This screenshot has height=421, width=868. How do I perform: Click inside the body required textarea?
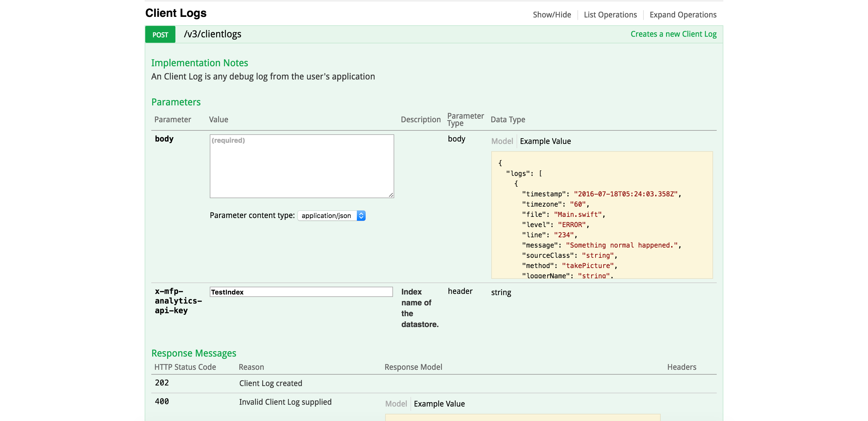301,166
